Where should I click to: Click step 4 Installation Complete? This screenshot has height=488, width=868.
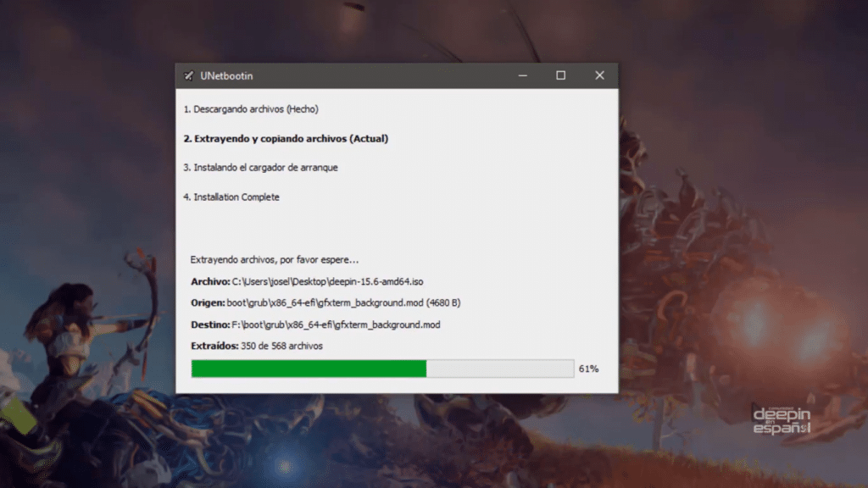tap(231, 197)
